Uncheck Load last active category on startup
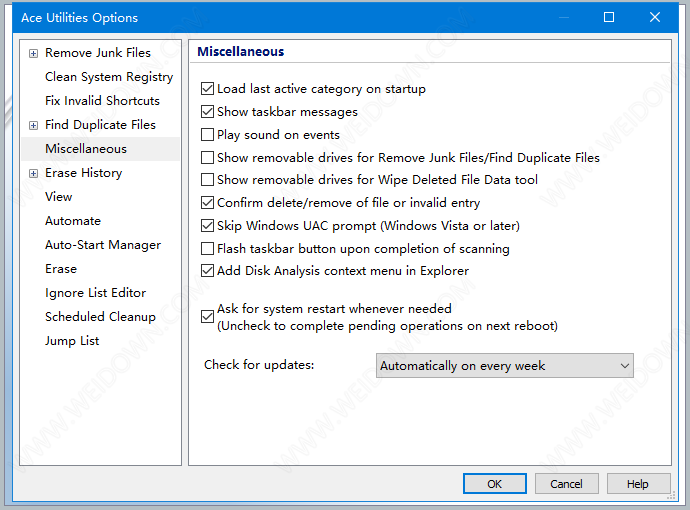 tap(207, 89)
